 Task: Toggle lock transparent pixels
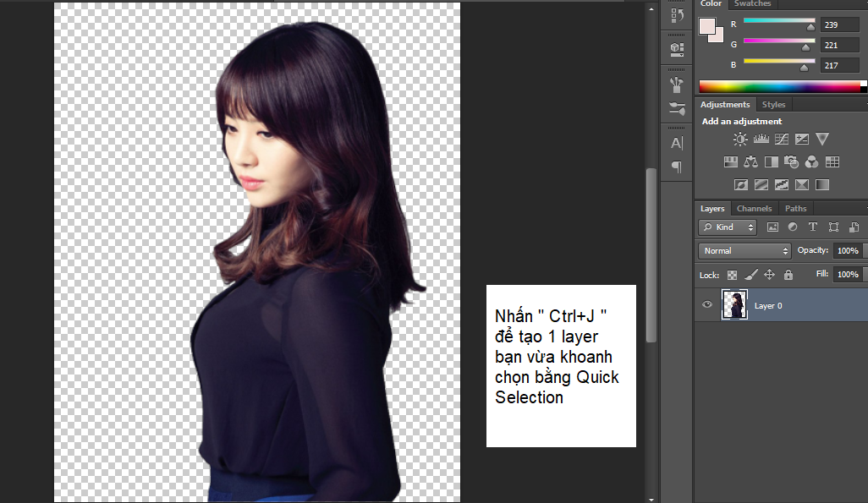pyautogui.click(x=733, y=275)
